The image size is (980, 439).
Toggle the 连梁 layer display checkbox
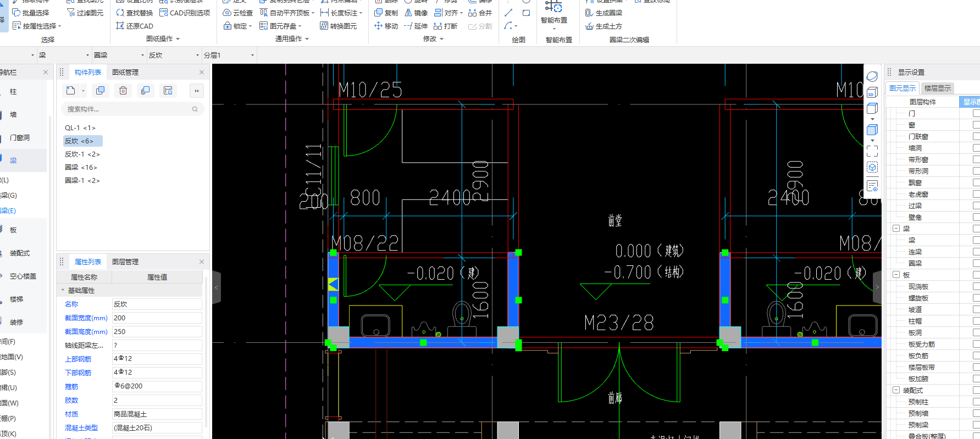[x=976, y=252]
